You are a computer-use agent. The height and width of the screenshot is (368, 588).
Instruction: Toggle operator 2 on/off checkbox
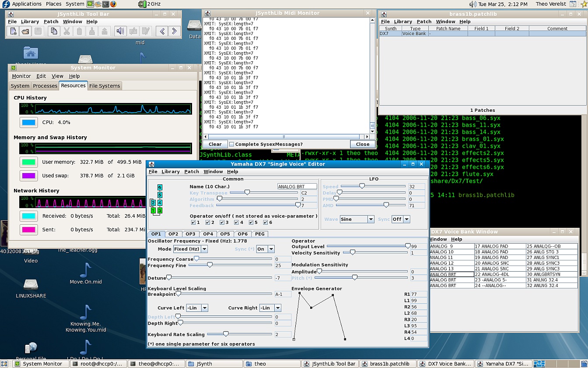coord(208,223)
